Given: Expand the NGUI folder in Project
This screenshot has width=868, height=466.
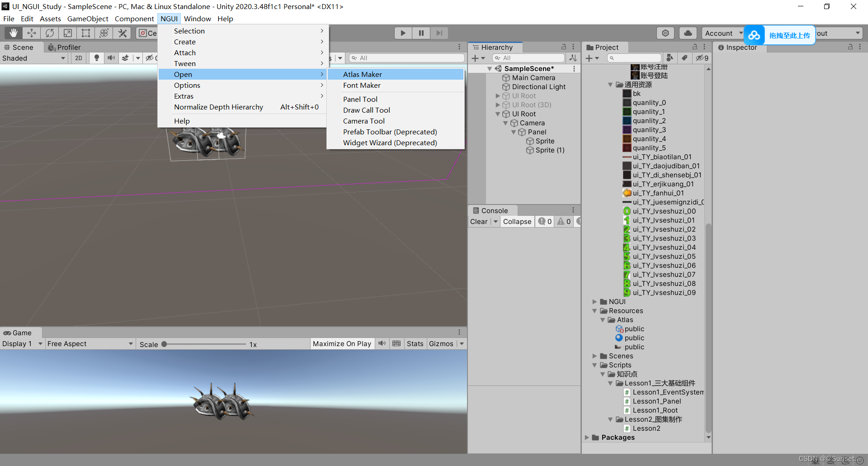Looking at the screenshot, I should (x=595, y=302).
